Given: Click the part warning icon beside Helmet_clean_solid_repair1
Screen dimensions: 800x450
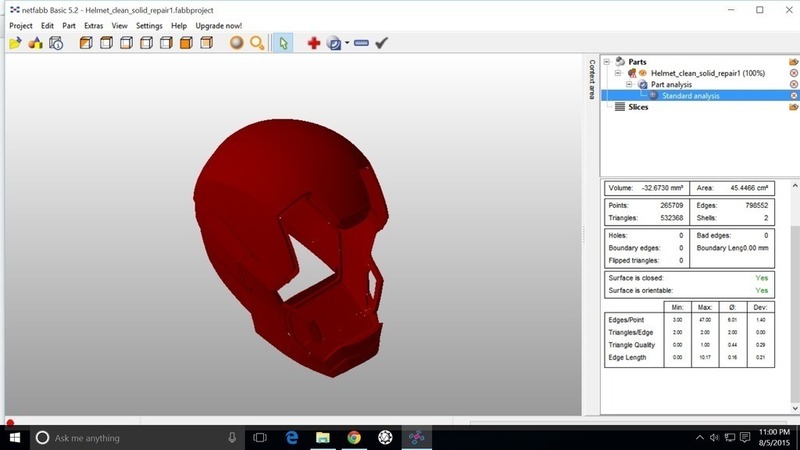Looking at the screenshot, I should point(632,73).
